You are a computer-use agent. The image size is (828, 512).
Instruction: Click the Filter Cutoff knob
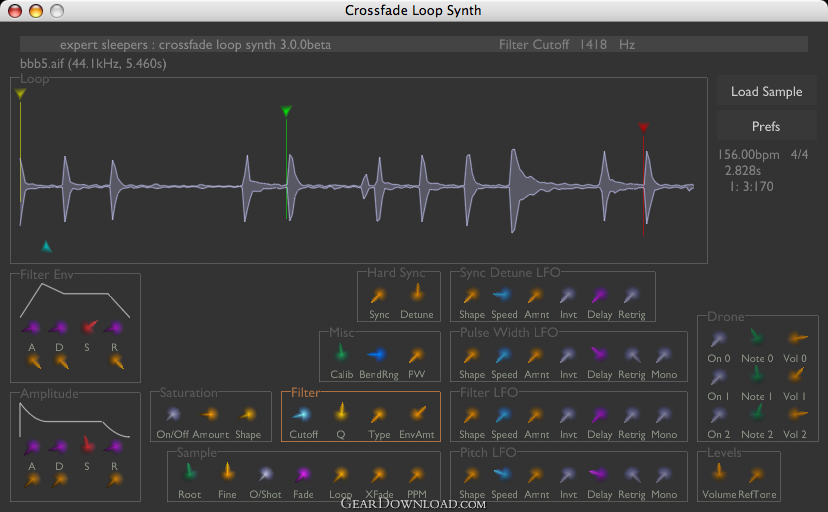[x=303, y=415]
